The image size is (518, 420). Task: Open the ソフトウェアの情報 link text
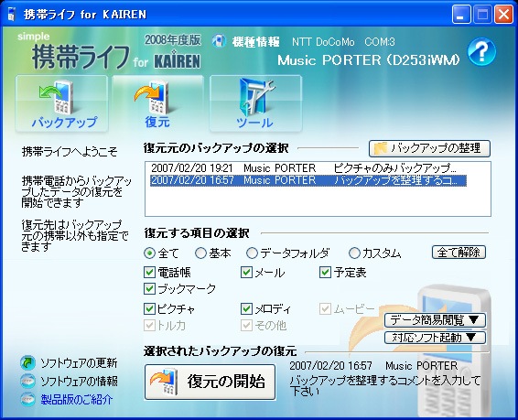79,381
